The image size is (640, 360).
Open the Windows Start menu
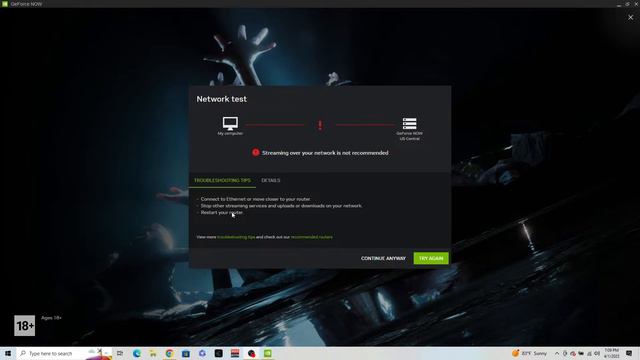[8, 353]
